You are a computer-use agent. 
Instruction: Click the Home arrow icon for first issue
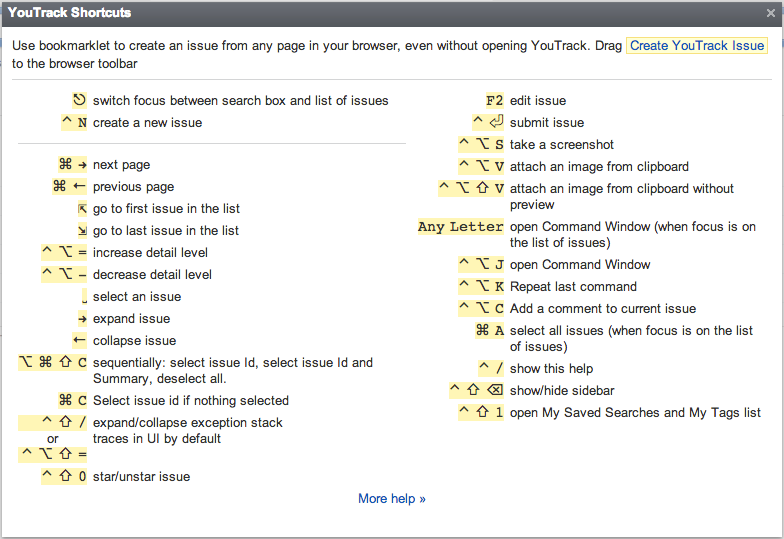click(82, 209)
